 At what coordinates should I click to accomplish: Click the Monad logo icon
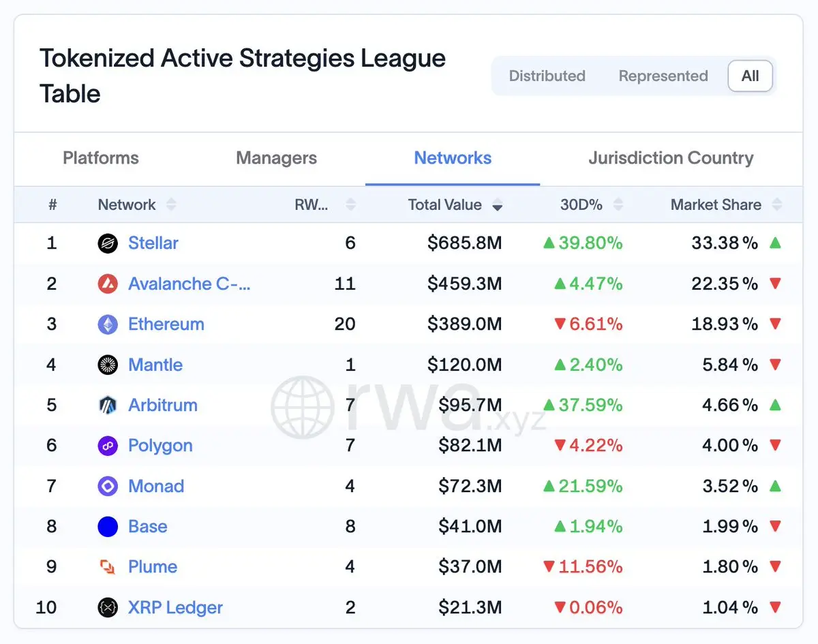pyautogui.click(x=108, y=486)
